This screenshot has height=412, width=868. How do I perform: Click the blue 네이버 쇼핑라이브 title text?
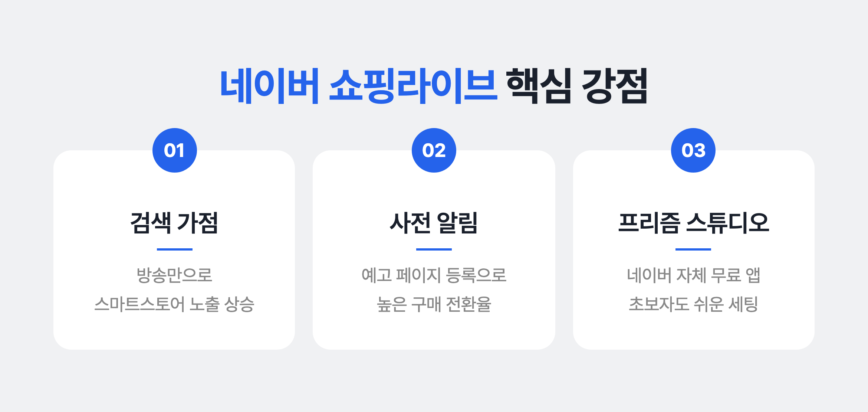[x=358, y=86]
